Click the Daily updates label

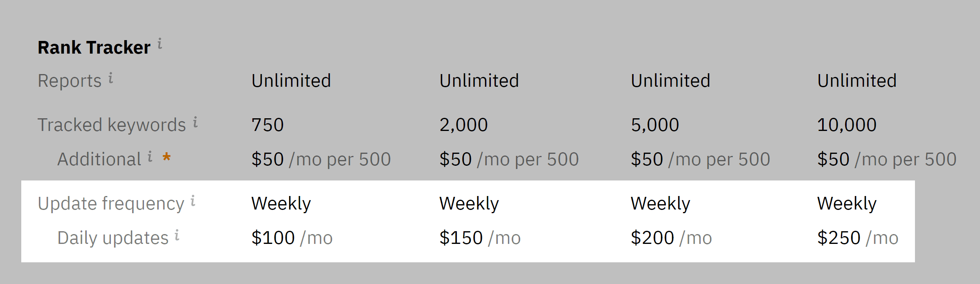[x=113, y=238]
